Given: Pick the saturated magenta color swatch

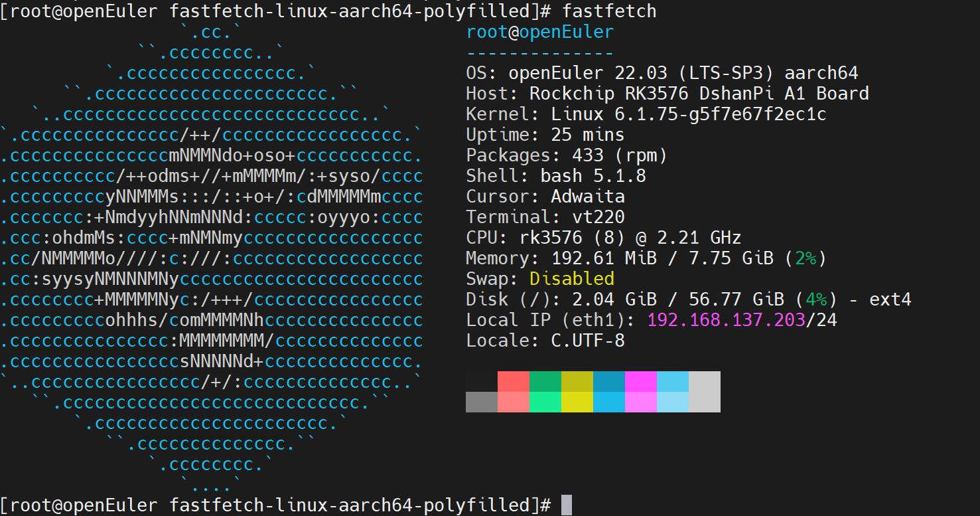Looking at the screenshot, I should tap(640, 381).
